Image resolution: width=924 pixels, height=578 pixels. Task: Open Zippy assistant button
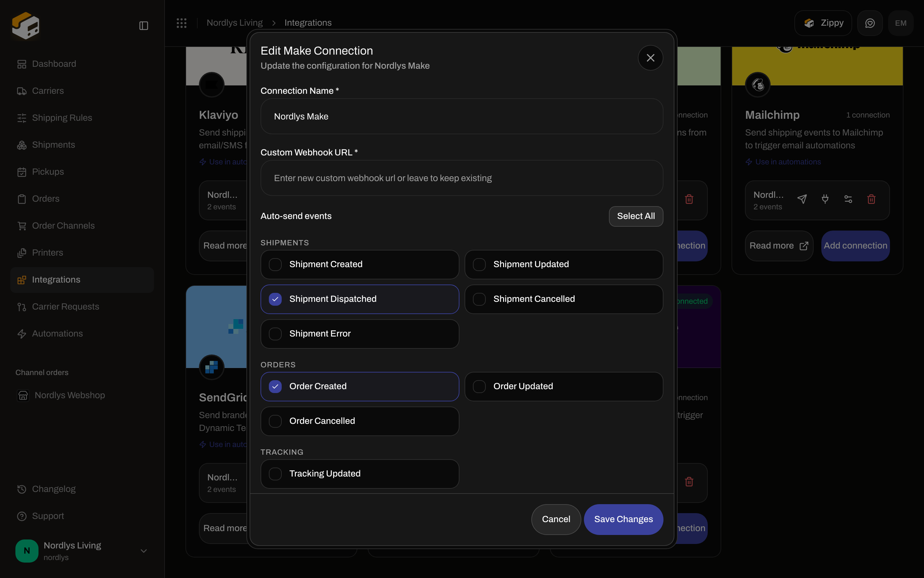(823, 23)
